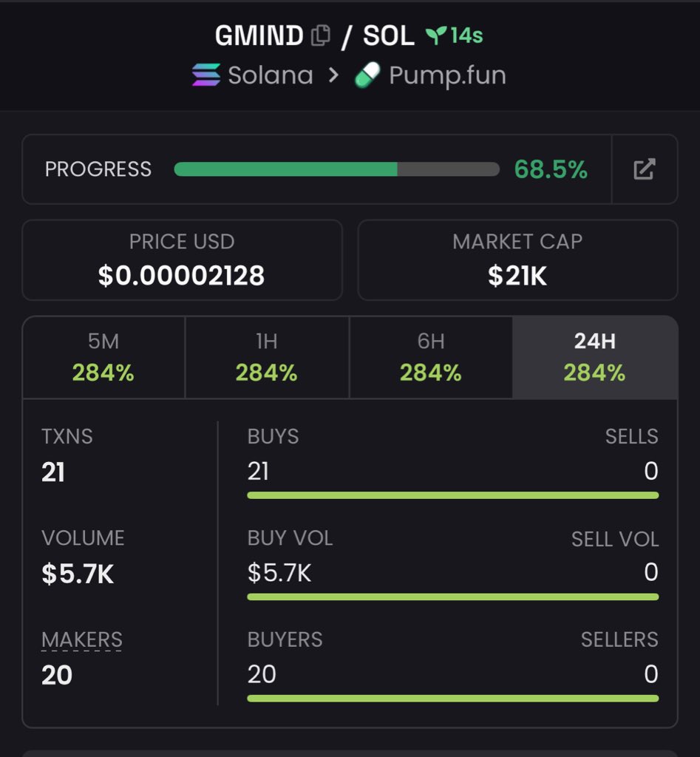
Task: Click the Pump.fun link
Action: [x=447, y=75]
